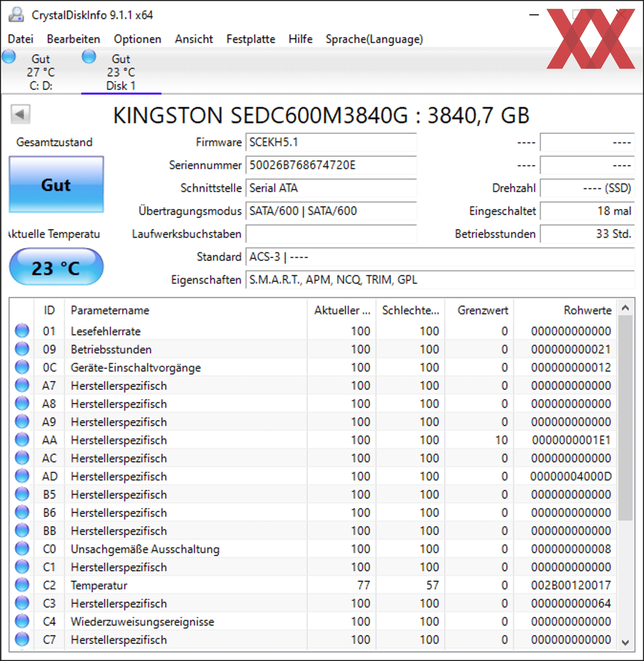Viewport: 644px width, 661px height.
Task: Click the Grenzwert column header
Action: pyautogui.click(x=479, y=311)
